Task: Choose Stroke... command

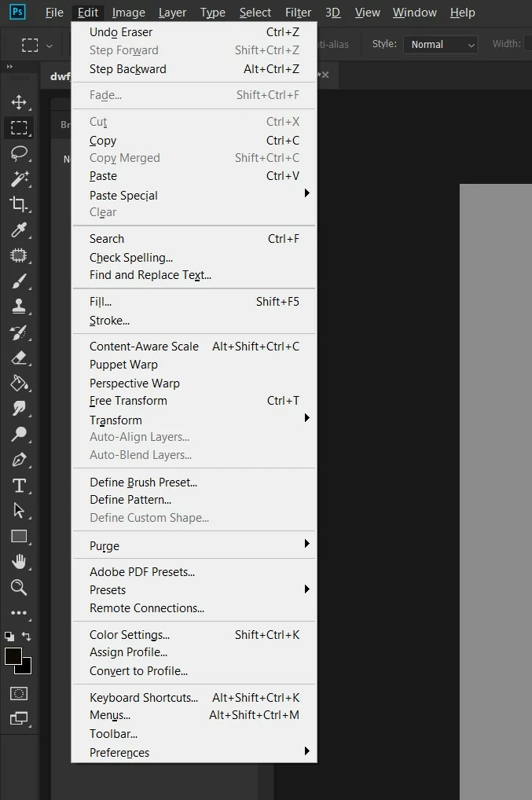Action: tap(194, 321)
